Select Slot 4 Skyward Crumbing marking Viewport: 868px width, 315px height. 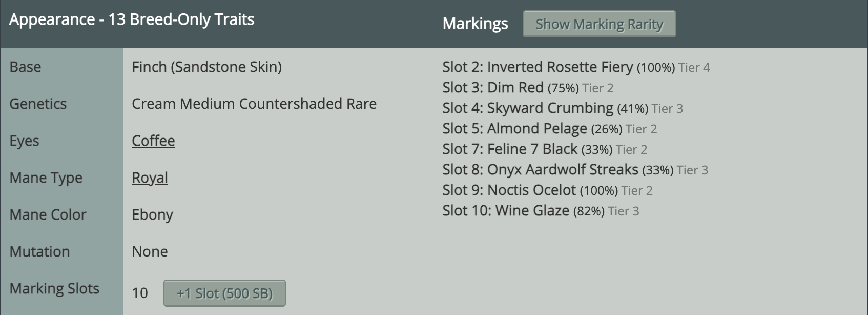pyautogui.click(x=563, y=108)
